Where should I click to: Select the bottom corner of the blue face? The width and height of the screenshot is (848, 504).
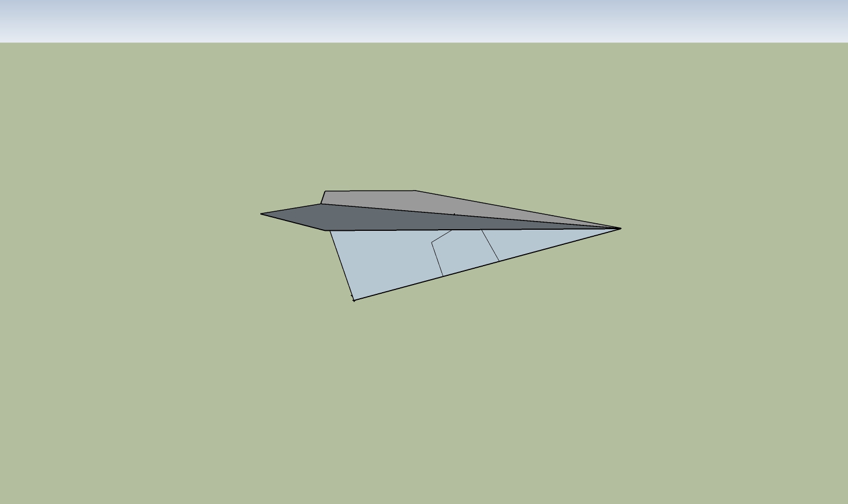354,300
